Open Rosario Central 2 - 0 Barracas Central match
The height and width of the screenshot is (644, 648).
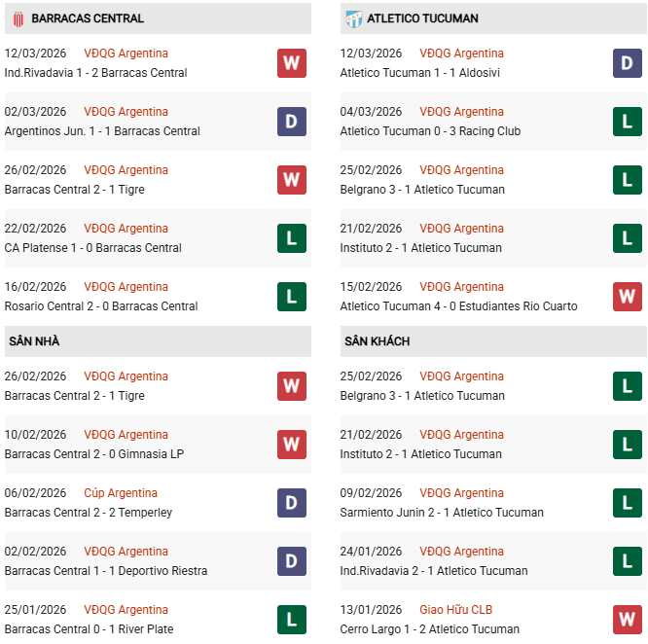[x=101, y=306]
